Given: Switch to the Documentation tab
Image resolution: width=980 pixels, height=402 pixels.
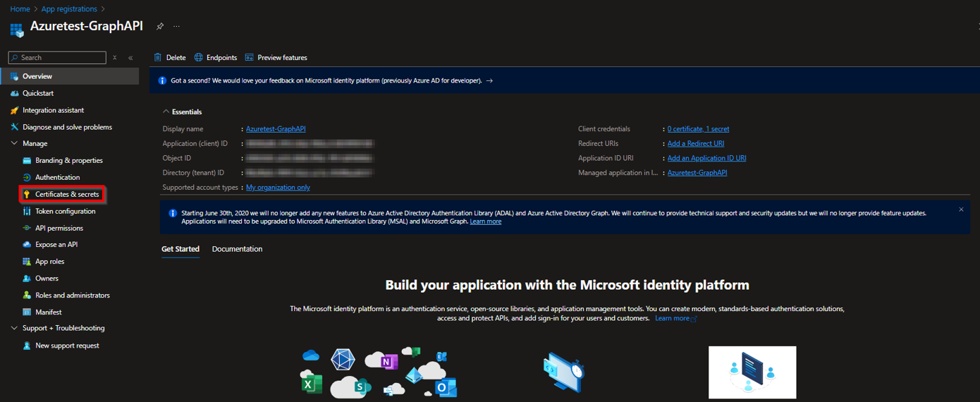Looking at the screenshot, I should pos(237,249).
